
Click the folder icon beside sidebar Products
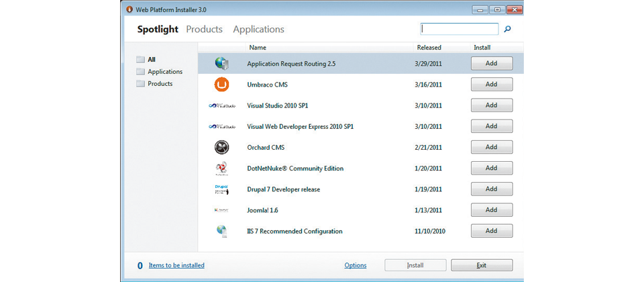coord(141,83)
